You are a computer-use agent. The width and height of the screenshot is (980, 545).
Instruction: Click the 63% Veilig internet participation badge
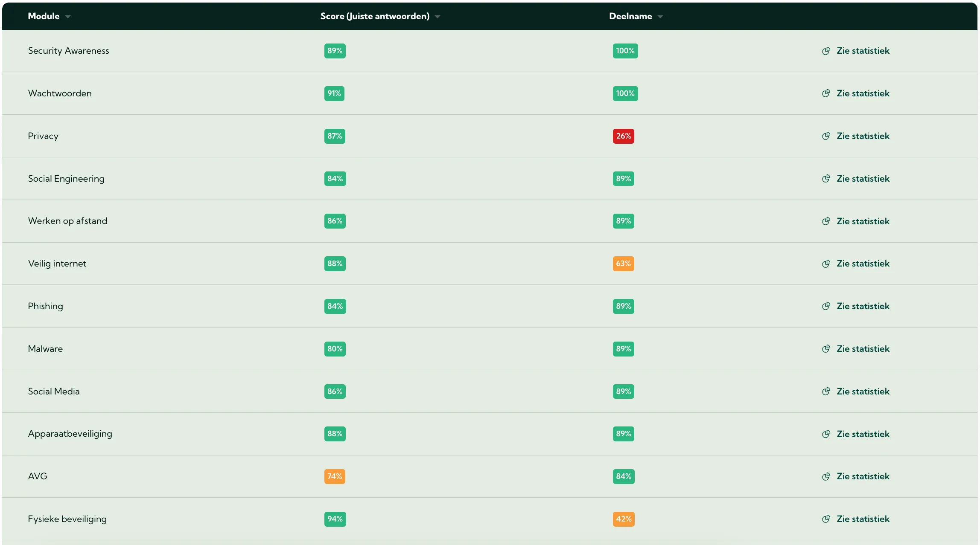click(x=623, y=264)
